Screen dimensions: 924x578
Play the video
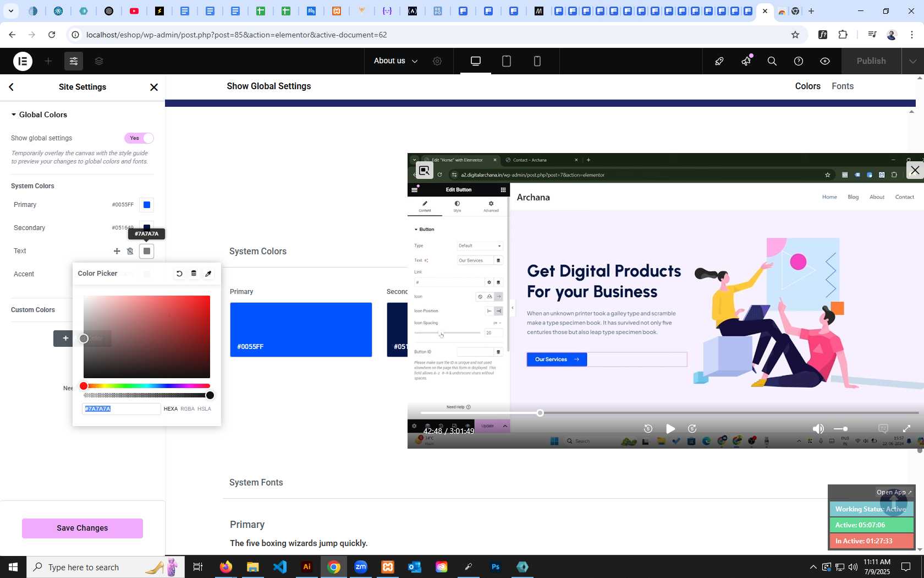coord(670,429)
